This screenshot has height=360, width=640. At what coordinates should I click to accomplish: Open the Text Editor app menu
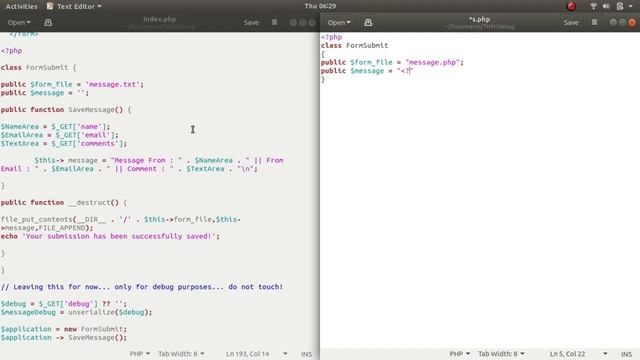[74, 6]
